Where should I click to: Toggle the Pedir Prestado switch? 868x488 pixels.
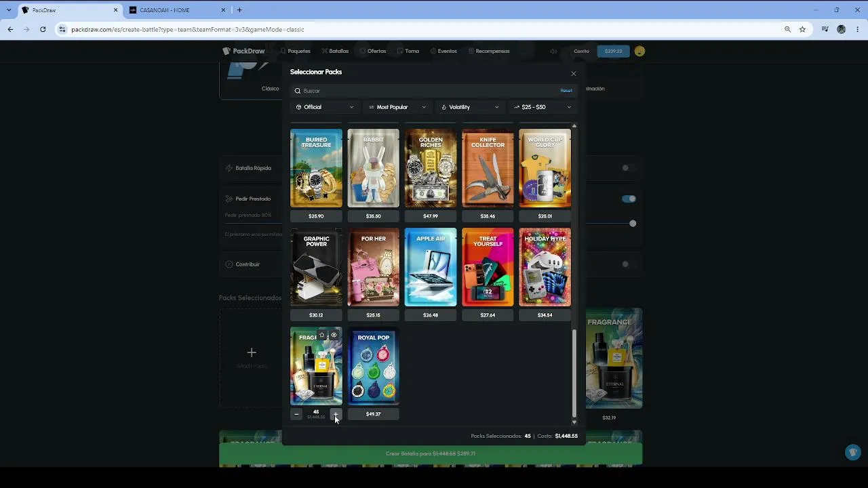coord(629,199)
